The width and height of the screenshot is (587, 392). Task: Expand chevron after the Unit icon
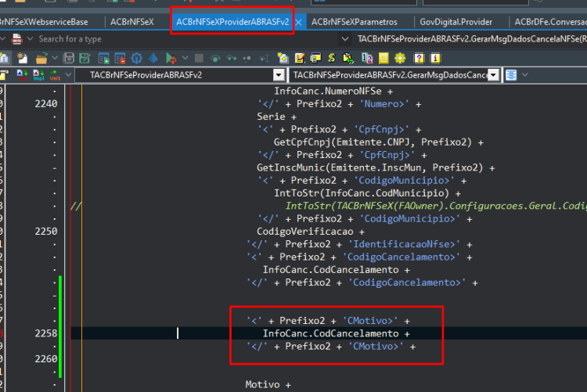tap(68, 75)
